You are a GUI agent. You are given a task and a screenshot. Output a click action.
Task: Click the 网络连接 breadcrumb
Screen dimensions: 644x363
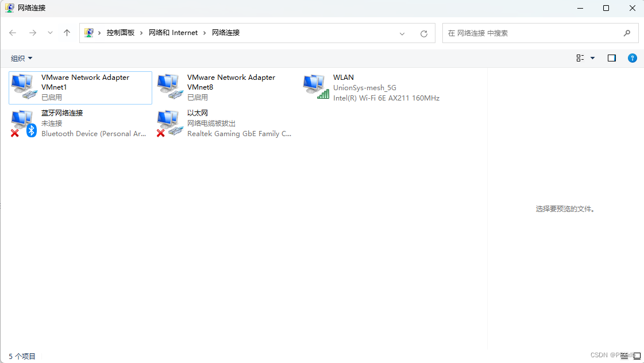[226, 33]
